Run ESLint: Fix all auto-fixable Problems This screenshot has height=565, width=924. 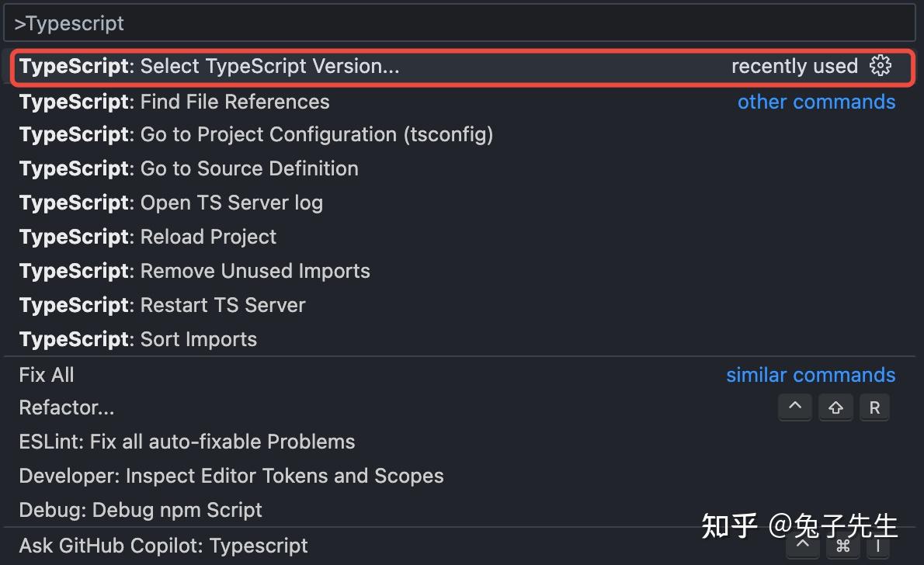coord(187,442)
